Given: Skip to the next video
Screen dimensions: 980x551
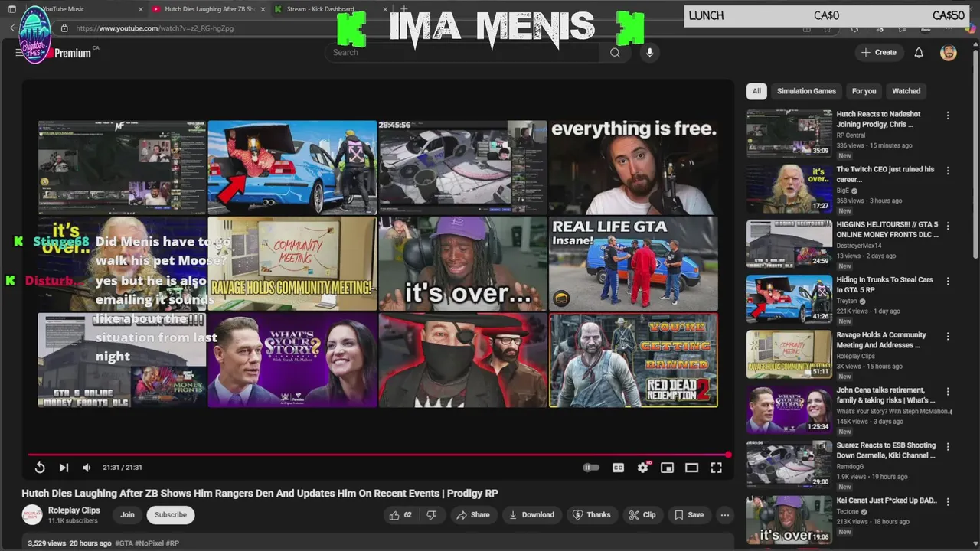Looking at the screenshot, I should (x=64, y=468).
